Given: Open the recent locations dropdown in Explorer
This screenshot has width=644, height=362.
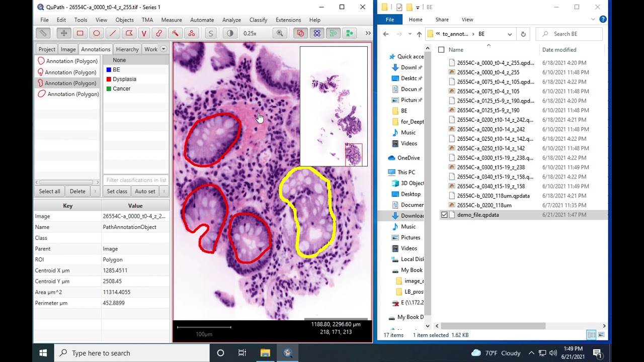Looking at the screenshot, I should (x=409, y=34).
